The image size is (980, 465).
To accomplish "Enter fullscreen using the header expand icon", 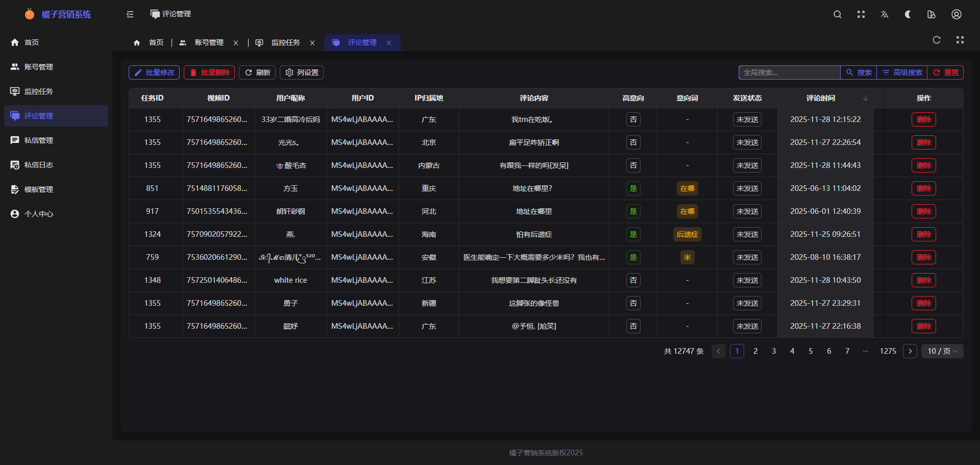I will coord(861,14).
